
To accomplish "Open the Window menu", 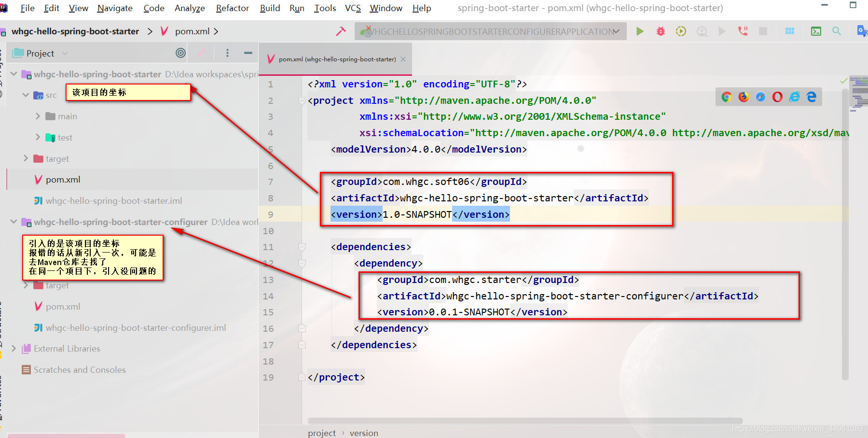I will [386, 8].
